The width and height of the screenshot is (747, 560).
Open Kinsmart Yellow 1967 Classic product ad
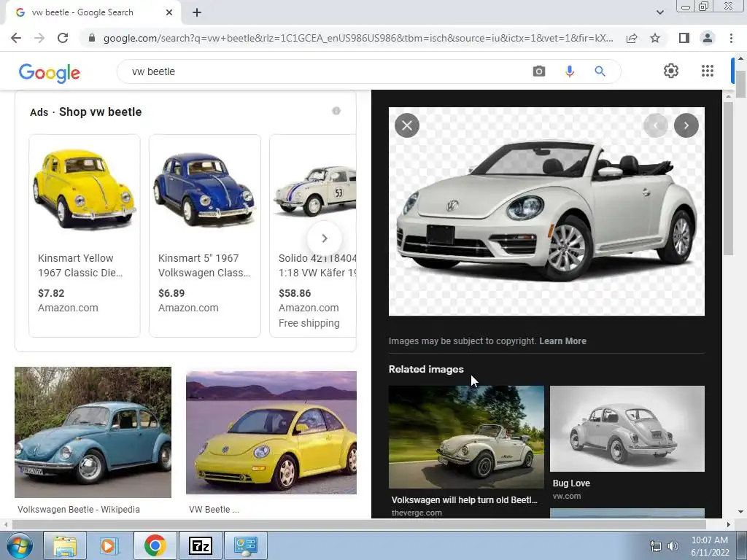pos(85,236)
